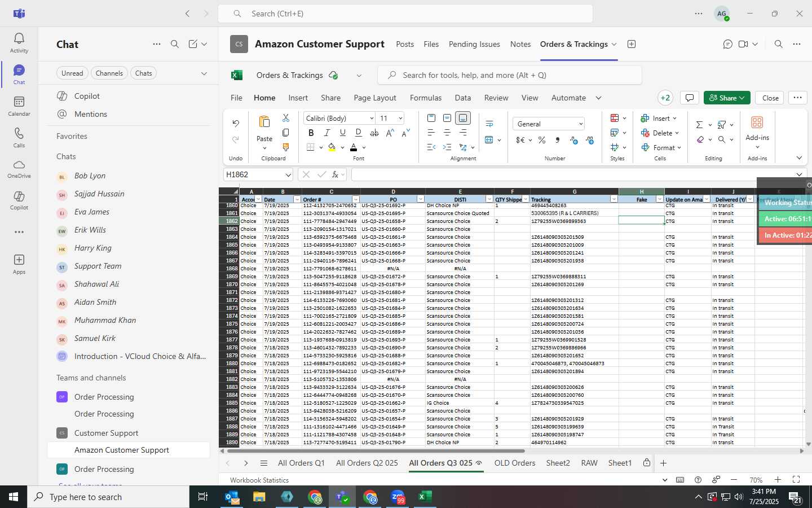The image size is (812, 508).
Task: Open the Comments pane icon
Action: 689,98
